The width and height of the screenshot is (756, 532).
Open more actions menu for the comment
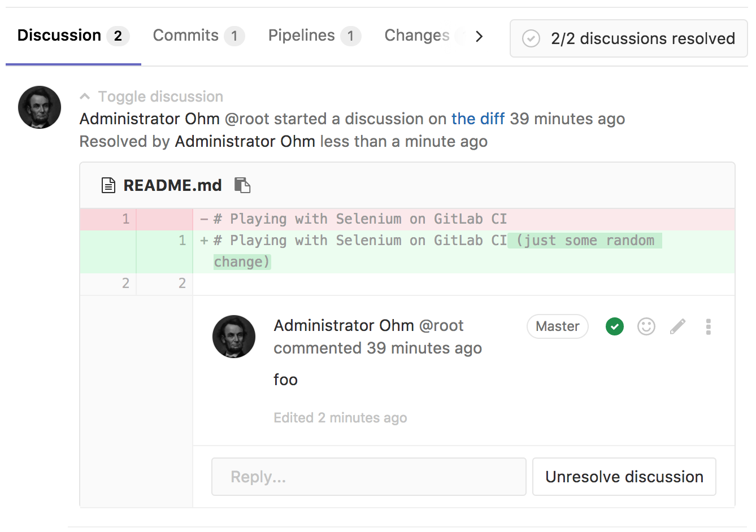pyautogui.click(x=708, y=326)
